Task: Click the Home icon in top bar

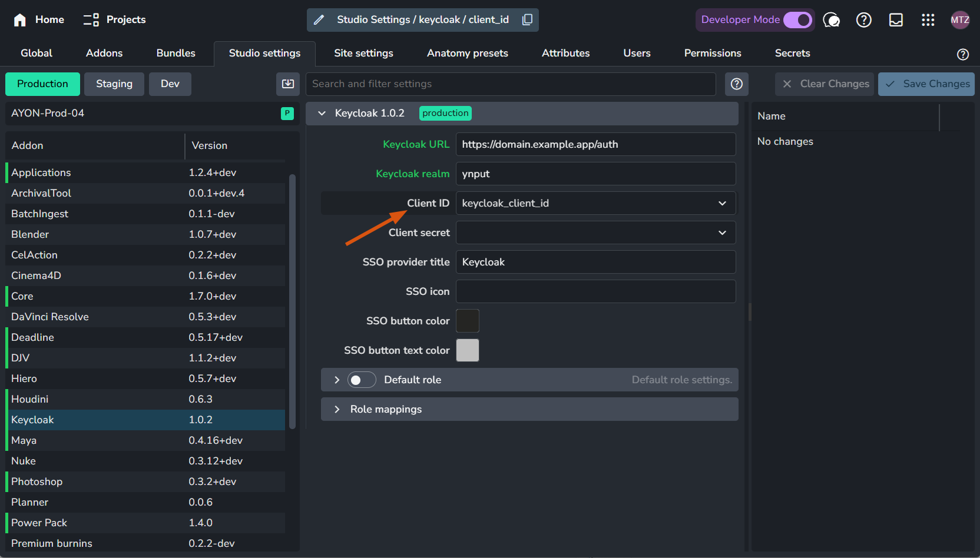Action: pyautogui.click(x=20, y=20)
